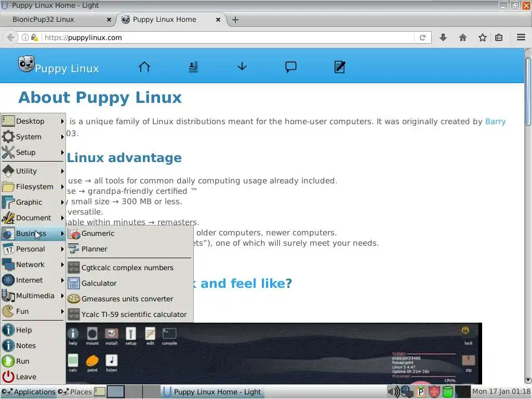The image size is (532, 399).
Task: Click the Puppy Linux home icon in header
Action: [144, 66]
